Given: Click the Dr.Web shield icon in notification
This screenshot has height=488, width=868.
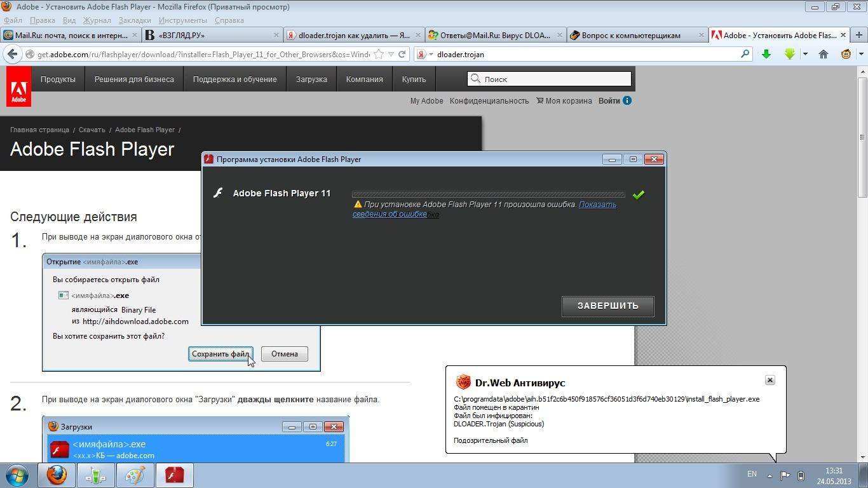Looking at the screenshot, I should point(463,382).
